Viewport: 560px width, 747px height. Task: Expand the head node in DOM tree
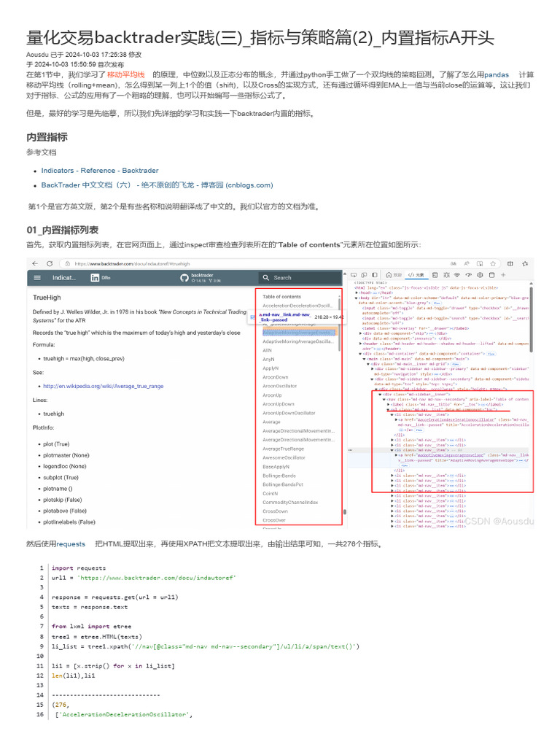point(357,293)
